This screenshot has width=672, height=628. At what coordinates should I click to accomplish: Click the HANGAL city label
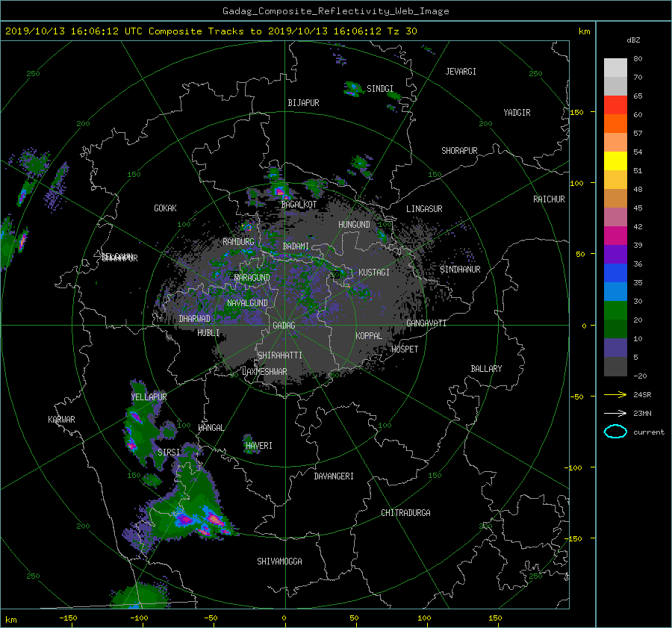211,428
